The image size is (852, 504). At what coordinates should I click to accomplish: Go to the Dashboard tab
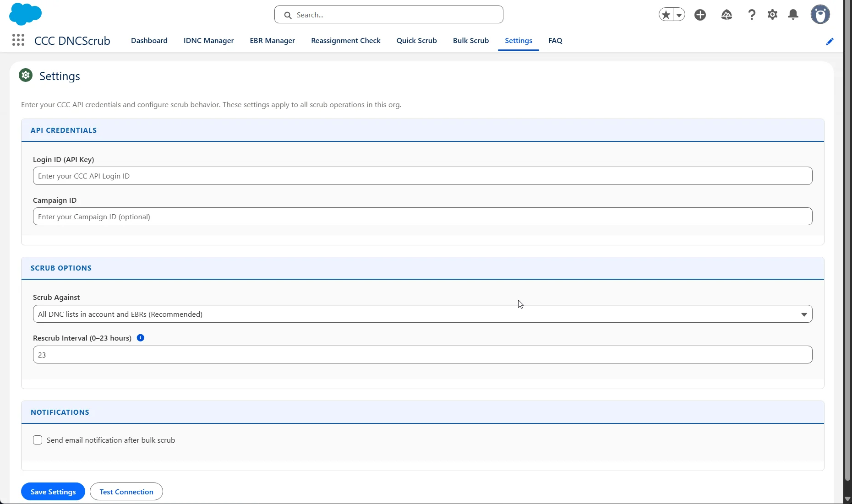click(x=149, y=40)
